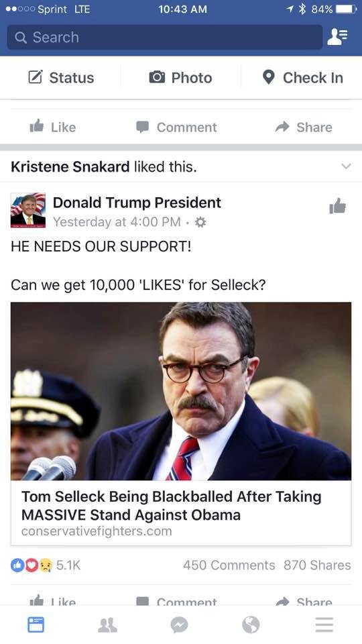
Task: Tap the Search field
Action: click(165, 38)
